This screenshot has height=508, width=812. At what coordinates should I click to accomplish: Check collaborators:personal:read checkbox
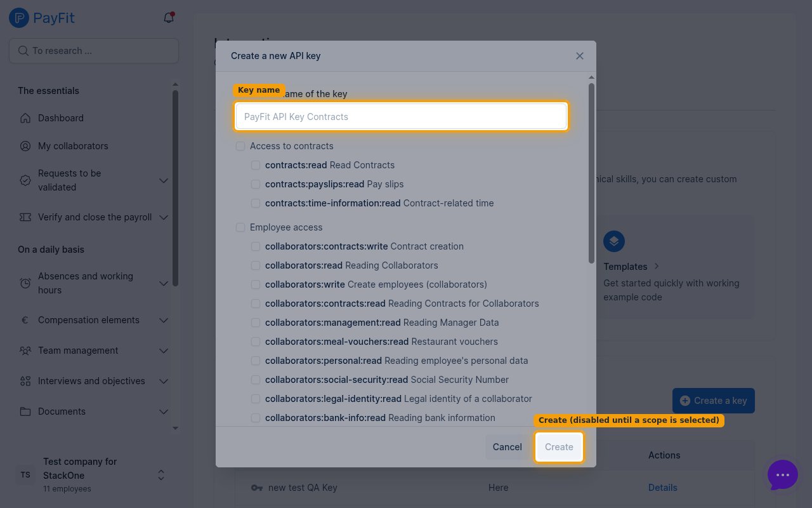pos(256,361)
